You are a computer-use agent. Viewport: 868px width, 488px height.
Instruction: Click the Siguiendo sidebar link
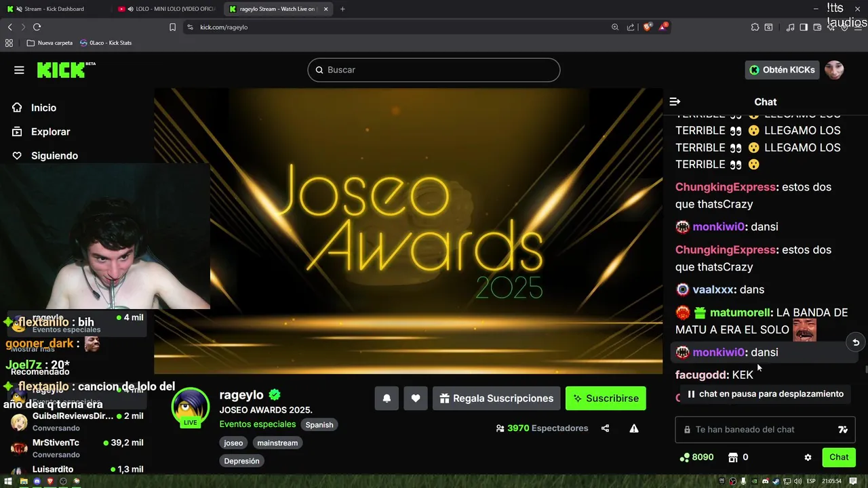(x=54, y=155)
